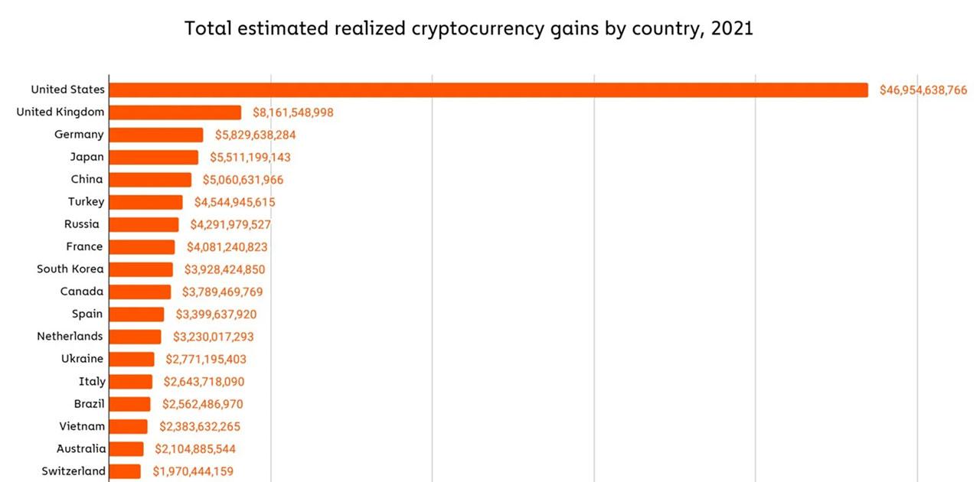The width and height of the screenshot is (980, 482).
Task: Click the Germany bar in chart
Action: [x=156, y=135]
